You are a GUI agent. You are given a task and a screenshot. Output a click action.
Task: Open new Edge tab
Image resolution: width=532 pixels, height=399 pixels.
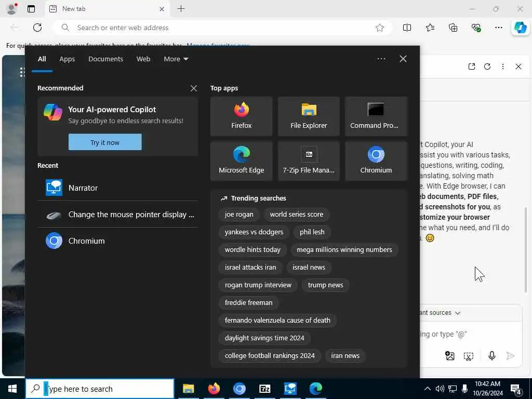click(x=181, y=9)
